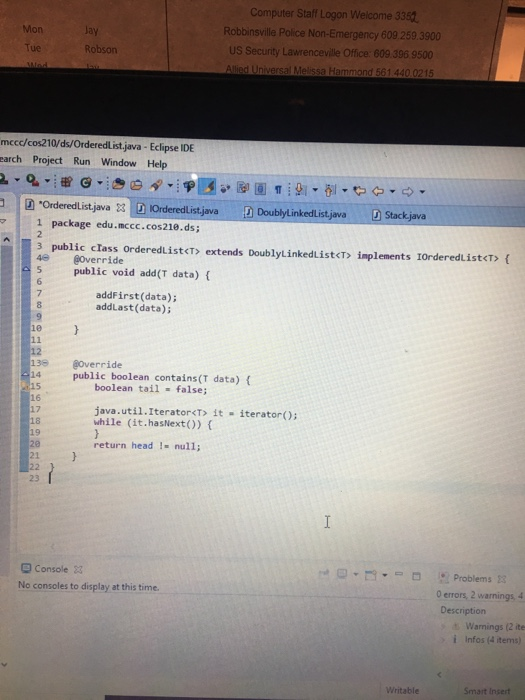The height and width of the screenshot is (700, 525).
Task: Click the Smart Insert status bar entry
Action: [x=487, y=691]
